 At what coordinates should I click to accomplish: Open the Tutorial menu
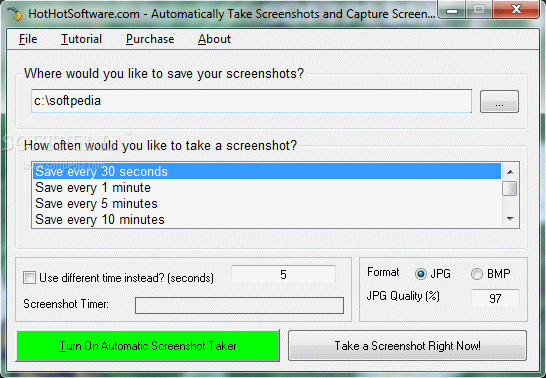[81, 39]
